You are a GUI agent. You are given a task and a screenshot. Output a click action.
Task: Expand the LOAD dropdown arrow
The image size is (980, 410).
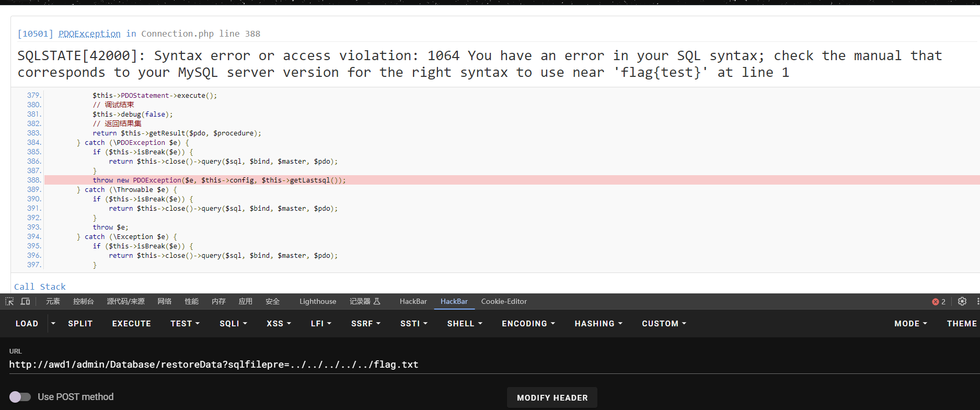[53, 324]
